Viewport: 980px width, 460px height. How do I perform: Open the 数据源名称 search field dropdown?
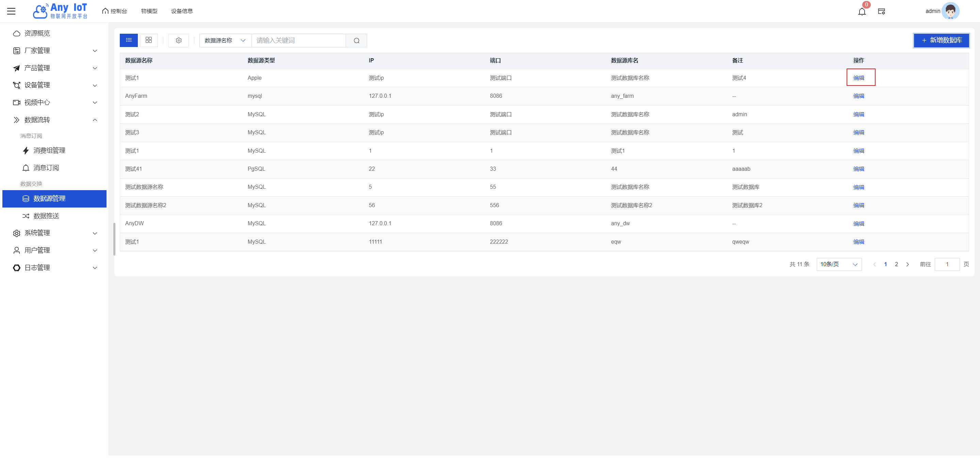[225, 40]
